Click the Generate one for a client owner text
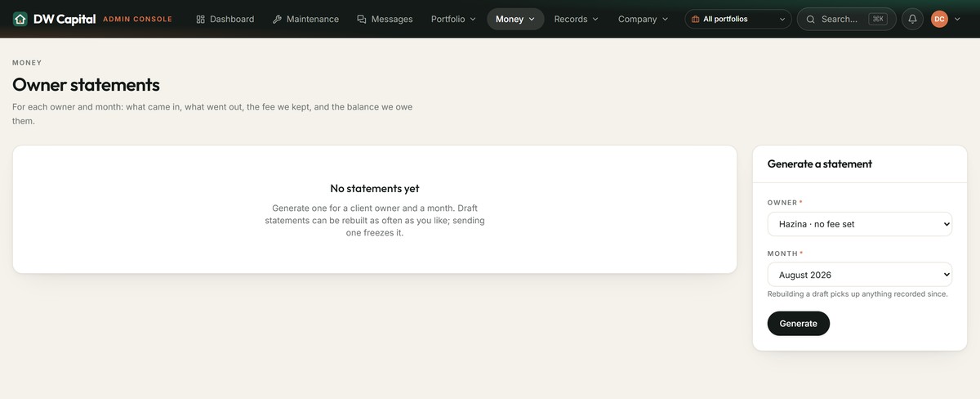980x399 pixels. (375, 221)
